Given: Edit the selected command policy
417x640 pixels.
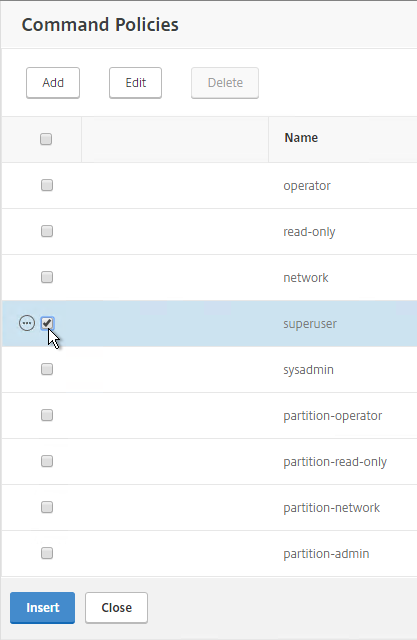Looking at the screenshot, I should tap(135, 83).
